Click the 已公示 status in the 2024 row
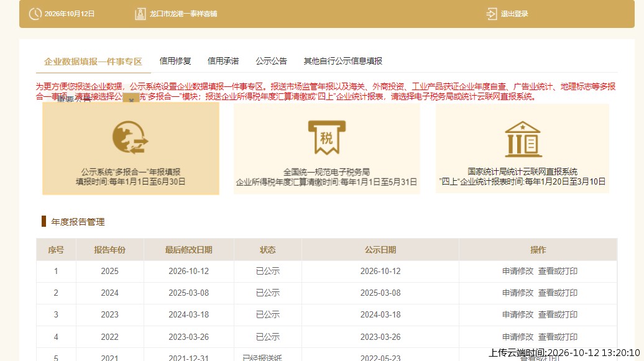The height and width of the screenshot is (361, 644). click(268, 293)
